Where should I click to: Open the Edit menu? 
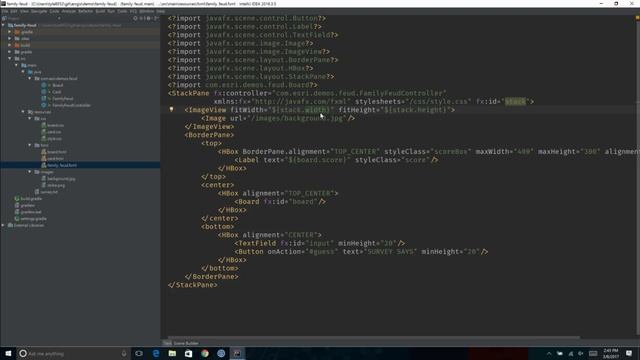click(14, 11)
